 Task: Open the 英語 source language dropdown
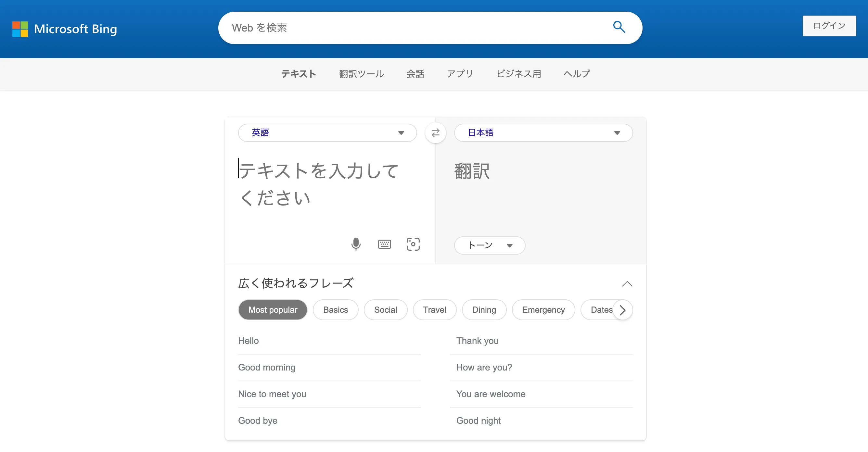point(327,133)
